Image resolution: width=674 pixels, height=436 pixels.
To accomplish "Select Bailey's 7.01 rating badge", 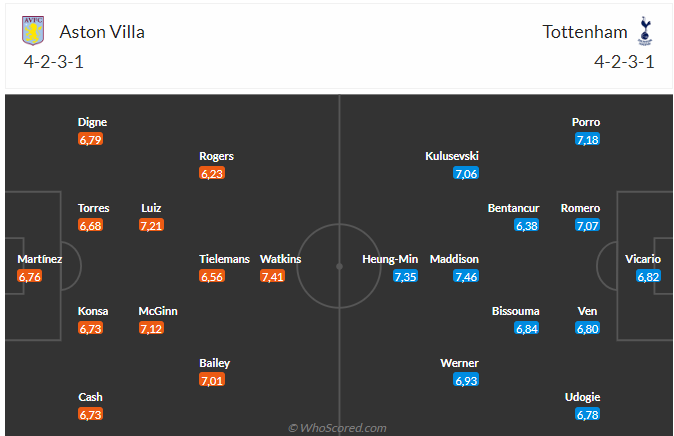I will tap(212, 380).
